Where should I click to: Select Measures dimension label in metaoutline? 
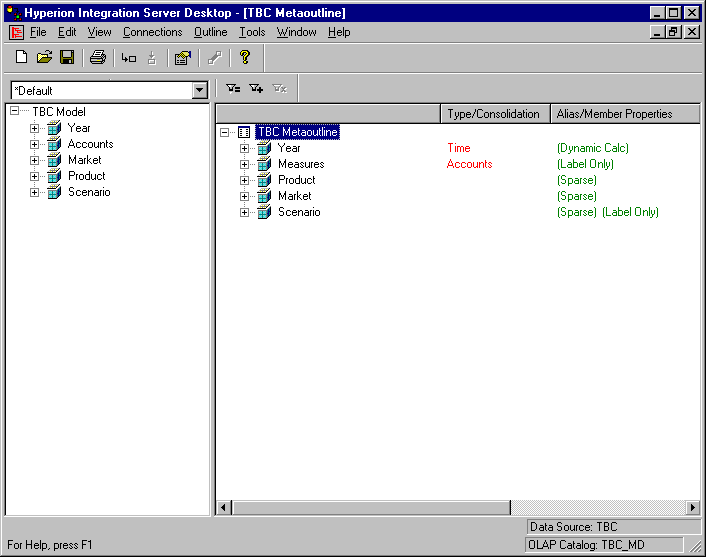click(301, 164)
